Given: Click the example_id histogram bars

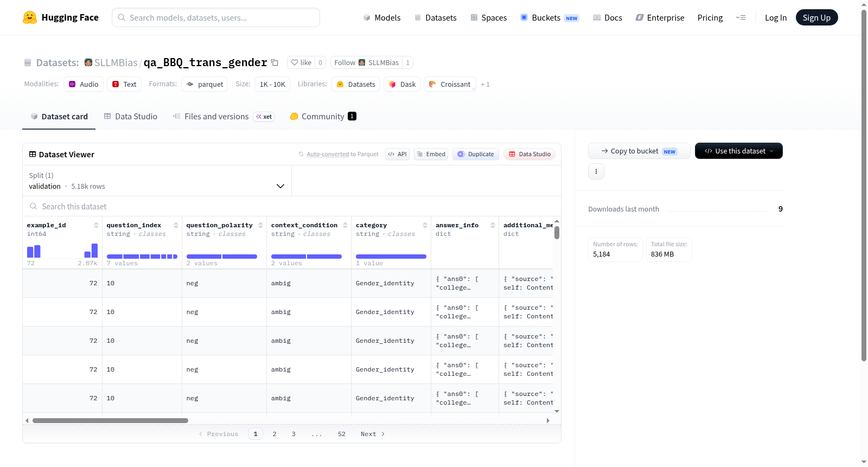Looking at the screenshot, I should tap(62, 251).
